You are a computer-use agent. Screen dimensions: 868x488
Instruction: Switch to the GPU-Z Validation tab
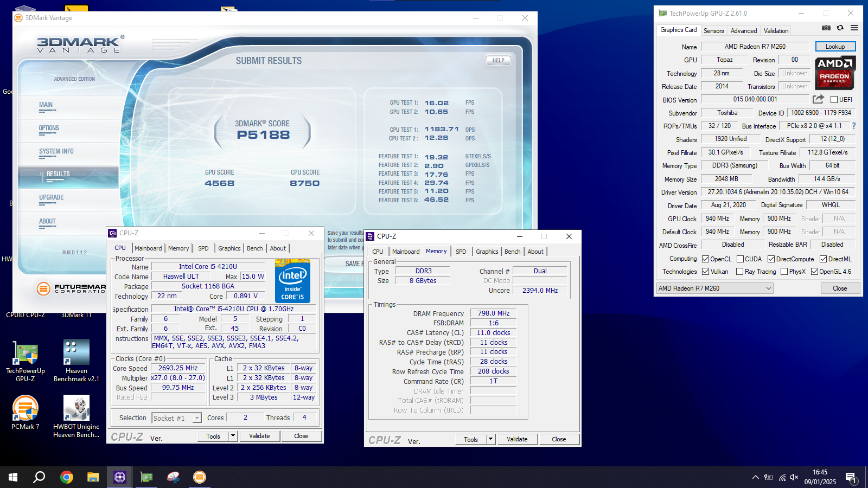776,31
